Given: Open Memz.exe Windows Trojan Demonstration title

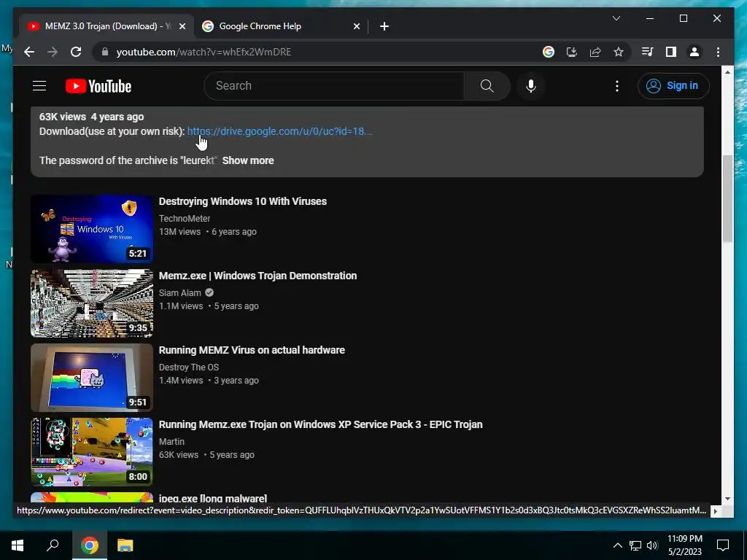Looking at the screenshot, I should coord(258,276).
